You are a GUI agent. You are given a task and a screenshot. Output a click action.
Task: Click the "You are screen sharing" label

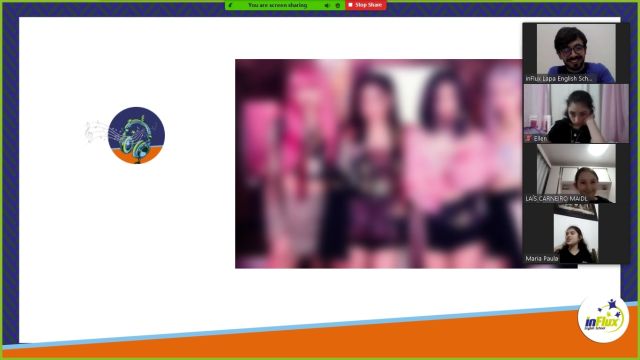pyautogui.click(x=278, y=5)
